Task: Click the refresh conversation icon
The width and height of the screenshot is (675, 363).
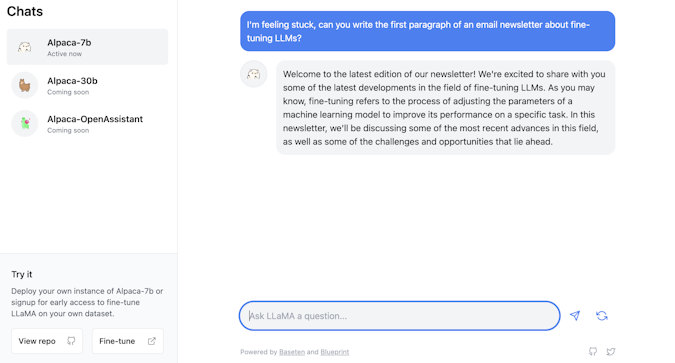Action: click(602, 316)
